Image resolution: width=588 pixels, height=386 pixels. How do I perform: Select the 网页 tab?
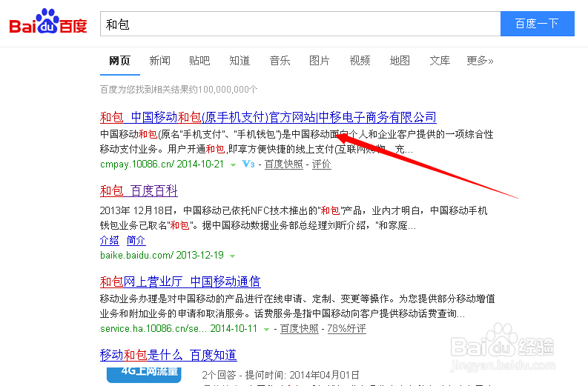pos(119,61)
